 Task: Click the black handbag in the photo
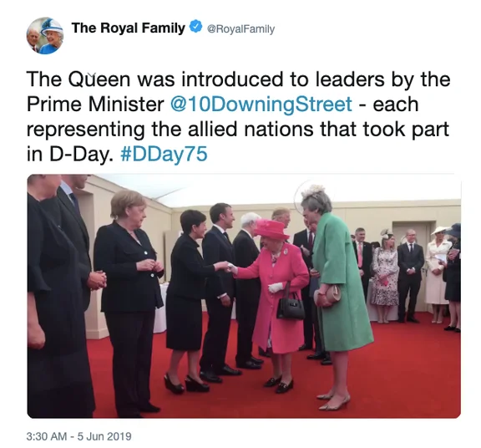(x=291, y=306)
